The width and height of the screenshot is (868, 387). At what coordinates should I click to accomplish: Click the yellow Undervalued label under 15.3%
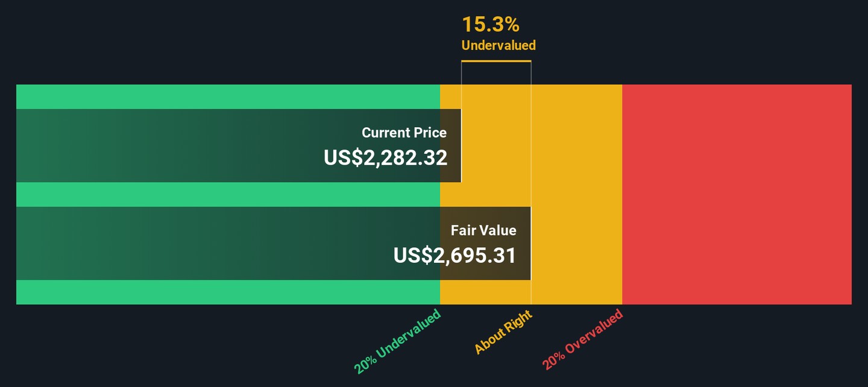tap(498, 45)
